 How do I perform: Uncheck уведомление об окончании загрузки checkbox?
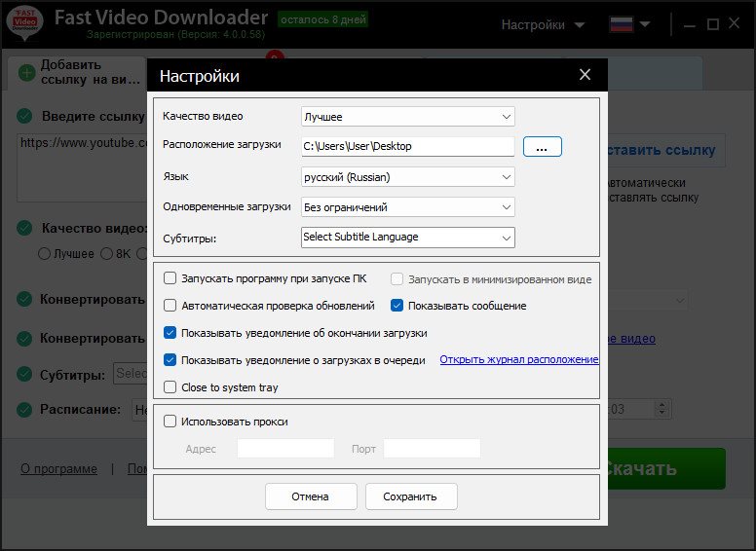(170, 333)
